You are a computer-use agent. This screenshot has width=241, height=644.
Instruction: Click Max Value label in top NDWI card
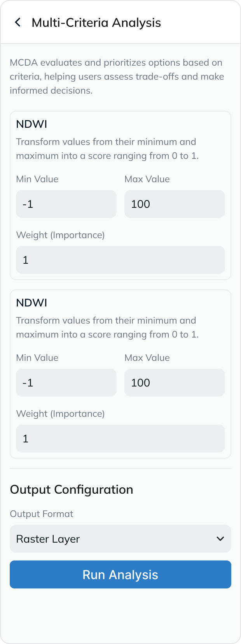tap(147, 179)
